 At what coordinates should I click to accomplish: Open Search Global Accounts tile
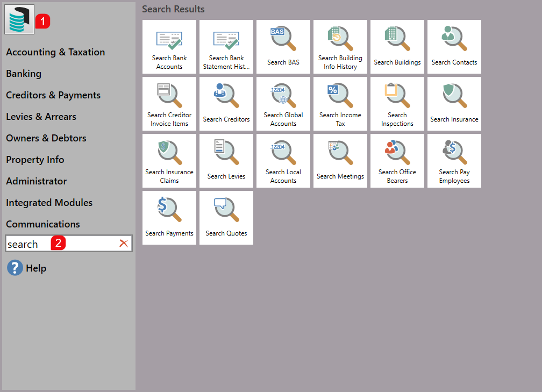(x=283, y=104)
